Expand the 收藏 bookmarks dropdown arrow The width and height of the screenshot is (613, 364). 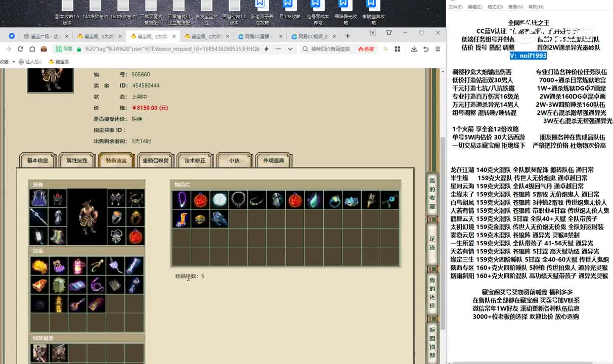tap(13, 62)
